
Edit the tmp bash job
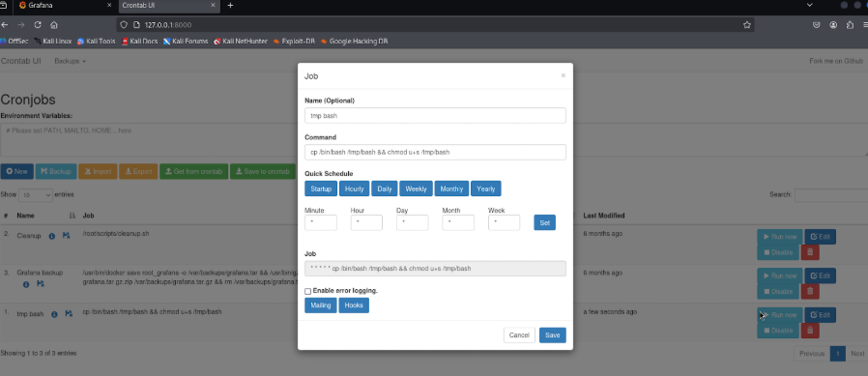pyautogui.click(x=821, y=314)
